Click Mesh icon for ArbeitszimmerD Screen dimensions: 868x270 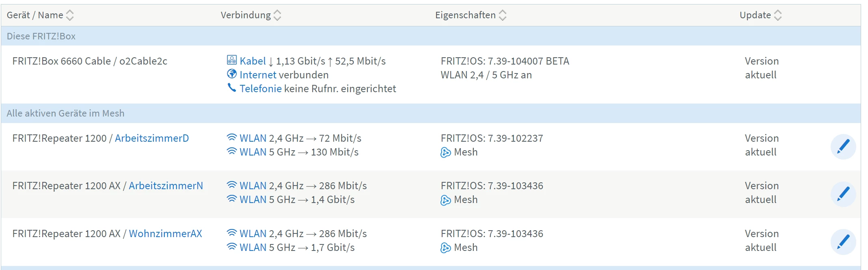[x=445, y=152]
